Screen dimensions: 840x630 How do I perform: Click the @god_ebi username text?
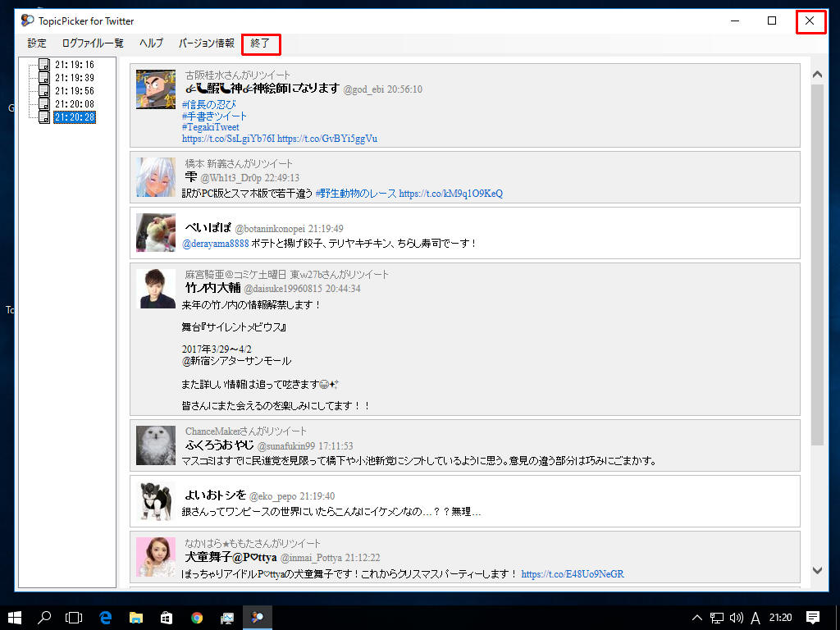(x=363, y=89)
